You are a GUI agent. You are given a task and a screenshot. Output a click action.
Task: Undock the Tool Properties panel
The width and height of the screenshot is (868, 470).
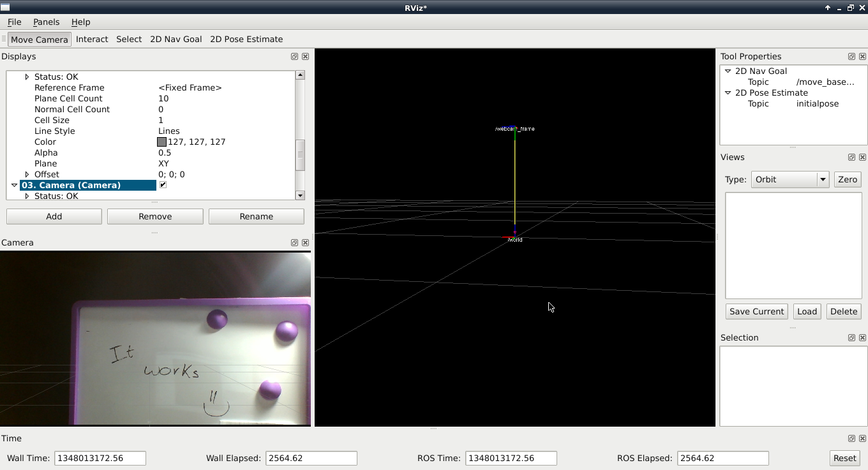point(851,57)
